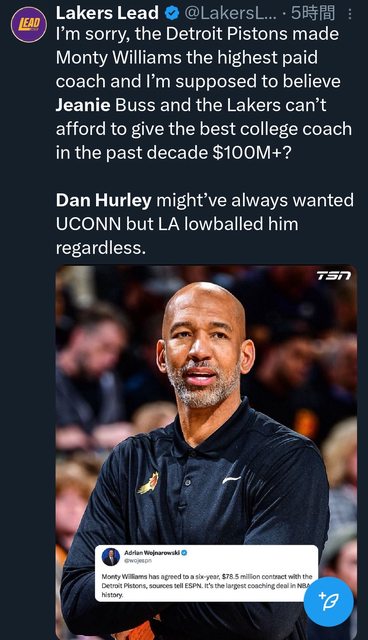This screenshot has width=368, height=640.
Task: Click the 5時間 timestamp
Action: click(313, 13)
